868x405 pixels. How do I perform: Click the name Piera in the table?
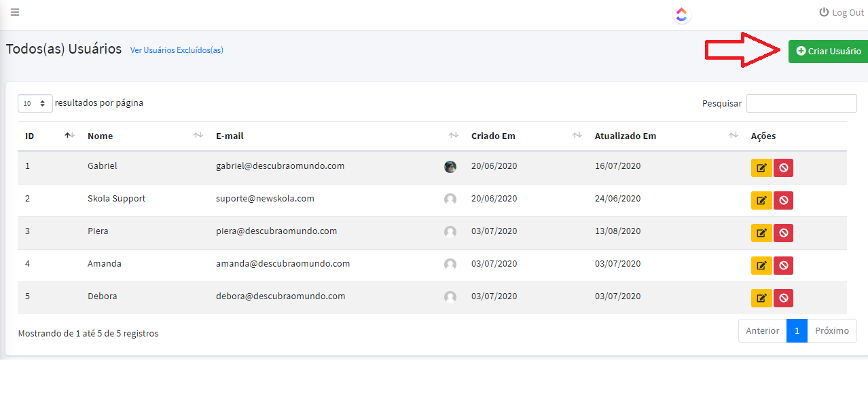(98, 231)
